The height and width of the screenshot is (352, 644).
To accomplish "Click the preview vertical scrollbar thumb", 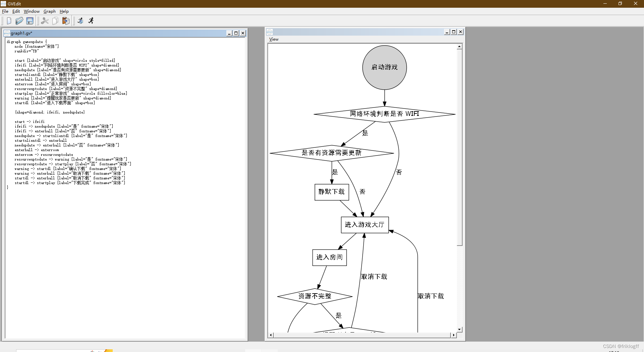I will tap(460, 147).
